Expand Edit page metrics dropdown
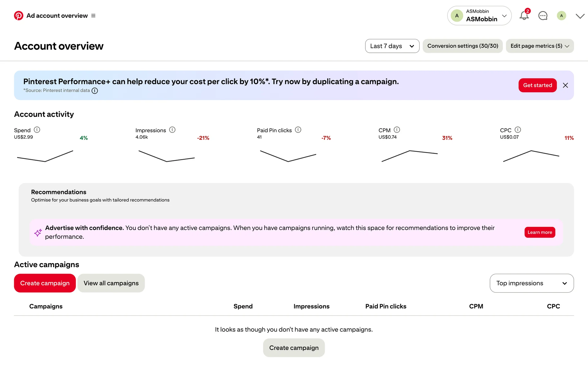Image resolution: width=588 pixels, height=368 pixels. (540, 46)
